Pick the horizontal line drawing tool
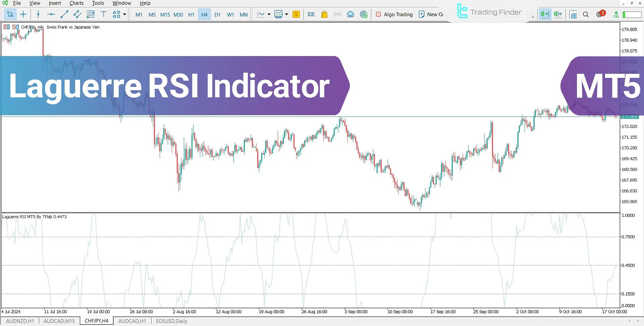The height and width of the screenshot is (326, 644). tap(51, 14)
